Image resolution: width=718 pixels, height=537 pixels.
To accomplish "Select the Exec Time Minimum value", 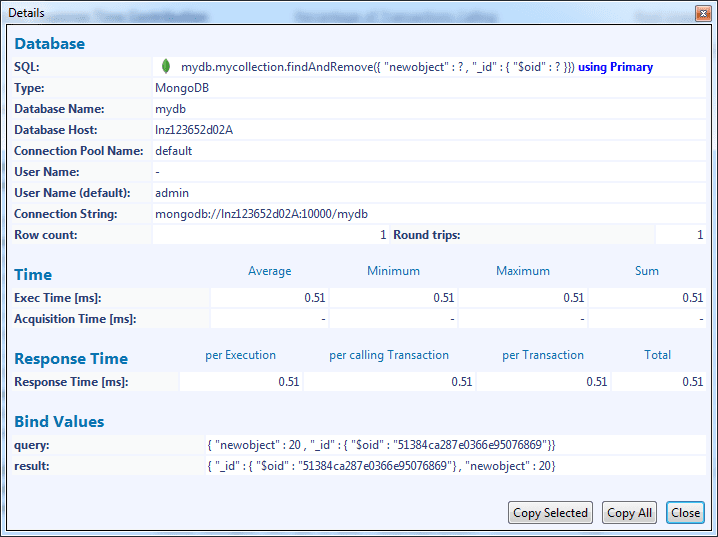I will (444, 298).
